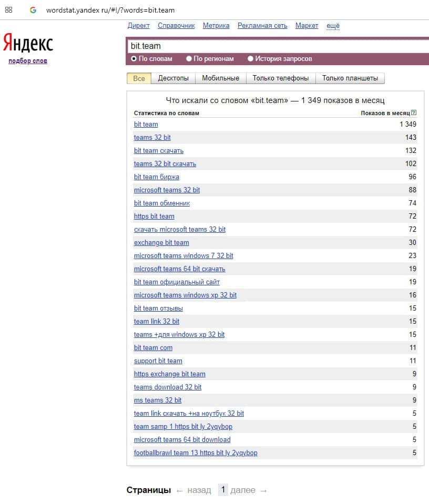
Task: Switch to the Десктопы tab
Action: point(173,78)
